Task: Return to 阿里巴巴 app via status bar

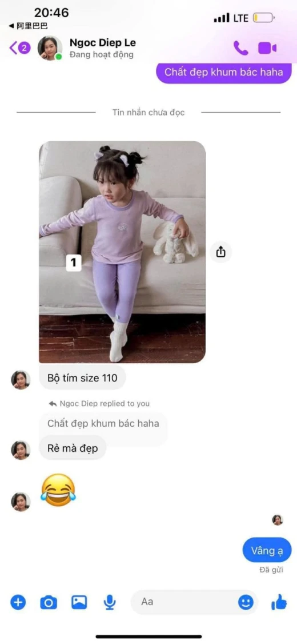Action: pyautogui.click(x=29, y=26)
